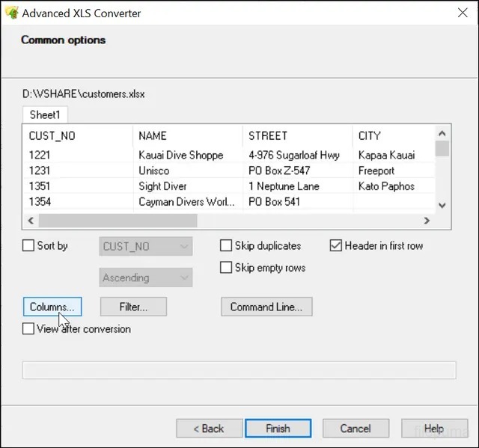Click the horizontal scrollbar thumb
The image size is (479, 448).
pyautogui.click(x=118, y=221)
